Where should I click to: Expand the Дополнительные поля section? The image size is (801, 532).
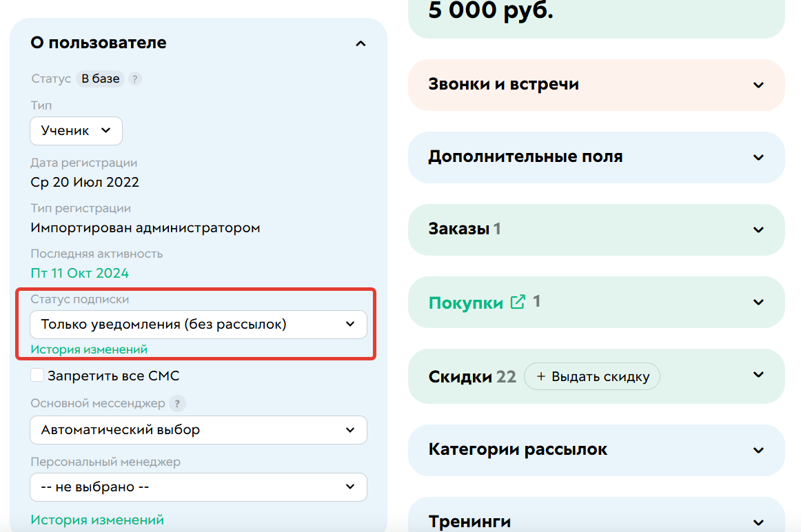(x=758, y=157)
